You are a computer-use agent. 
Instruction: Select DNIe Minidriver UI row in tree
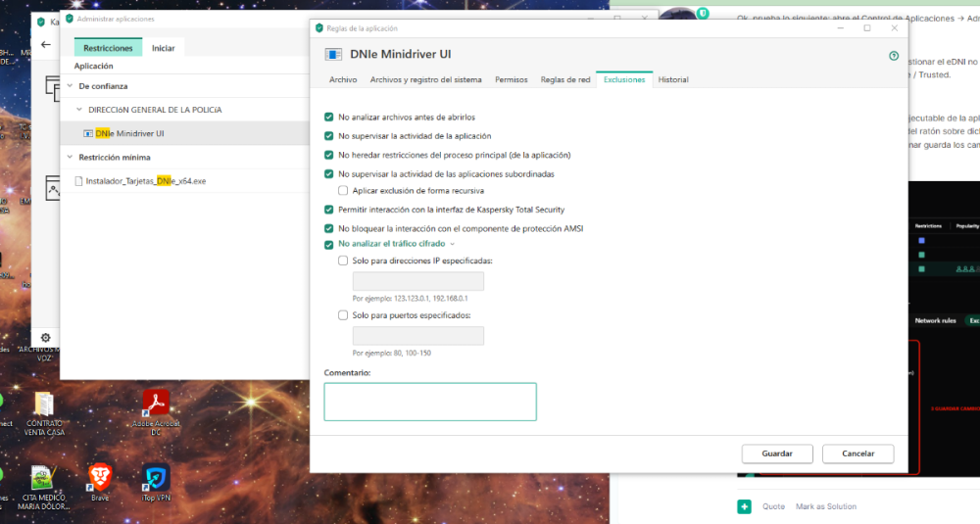click(185, 133)
